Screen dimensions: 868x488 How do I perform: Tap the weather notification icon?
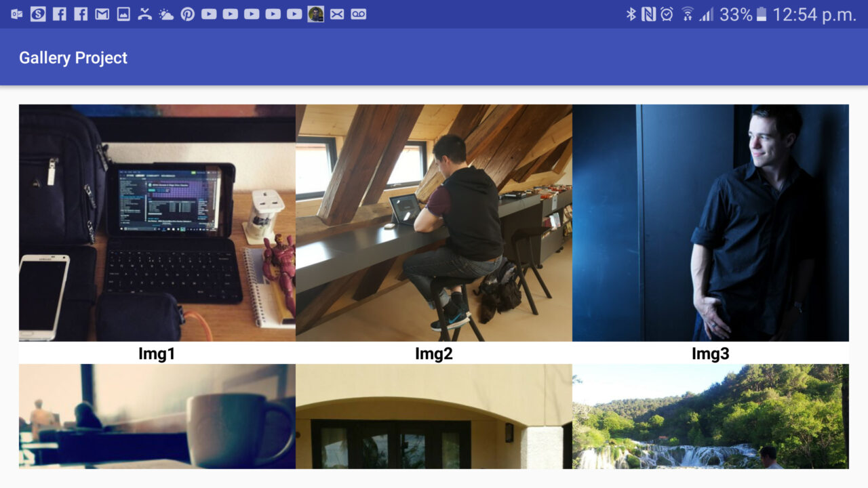click(x=166, y=14)
